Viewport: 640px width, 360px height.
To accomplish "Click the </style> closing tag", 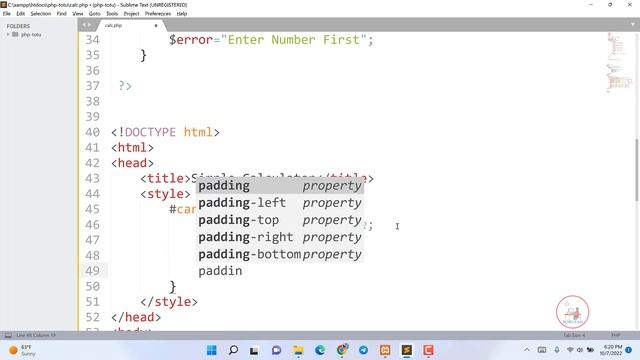I will click(169, 302).
